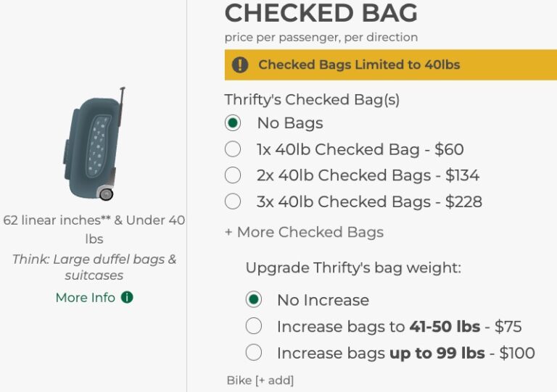
Task: Open the More Info link
Action: [86, 297]
